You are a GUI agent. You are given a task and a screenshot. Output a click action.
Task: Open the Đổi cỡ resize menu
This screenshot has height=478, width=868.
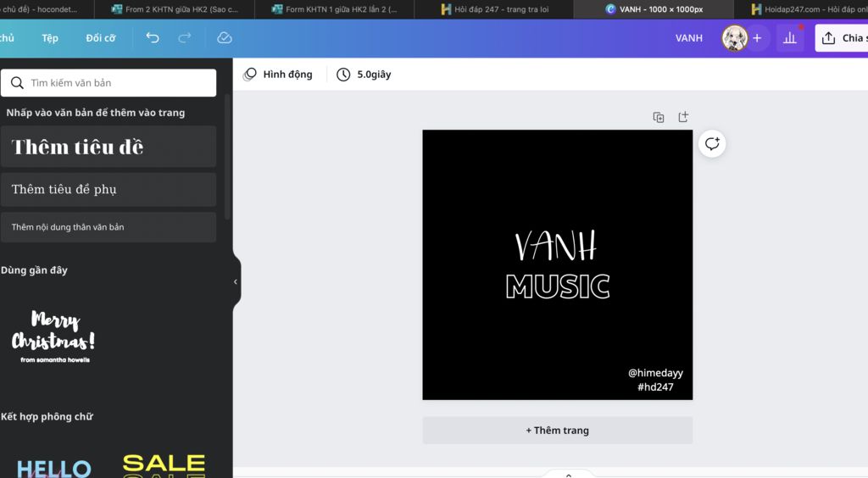(x=101, y=38)
